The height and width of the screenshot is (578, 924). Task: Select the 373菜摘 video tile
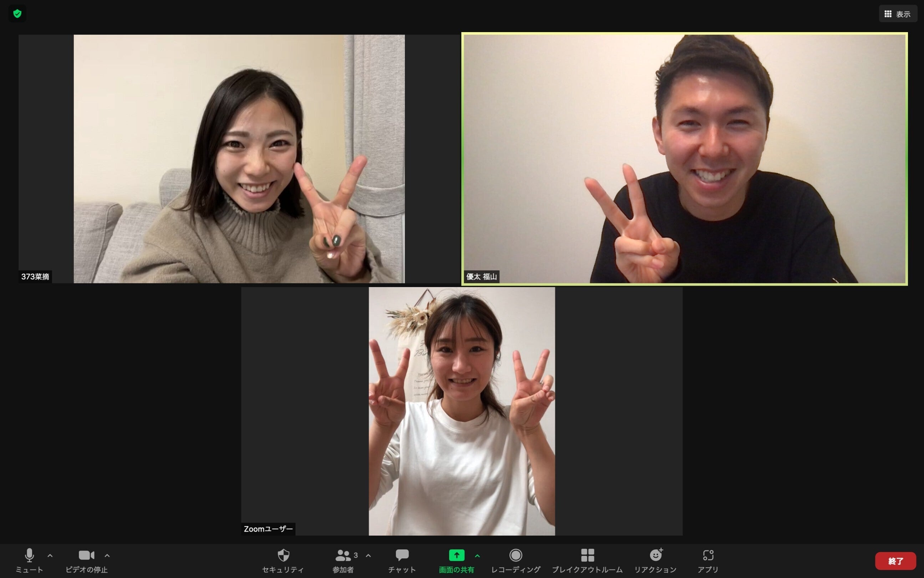point(239,159)
